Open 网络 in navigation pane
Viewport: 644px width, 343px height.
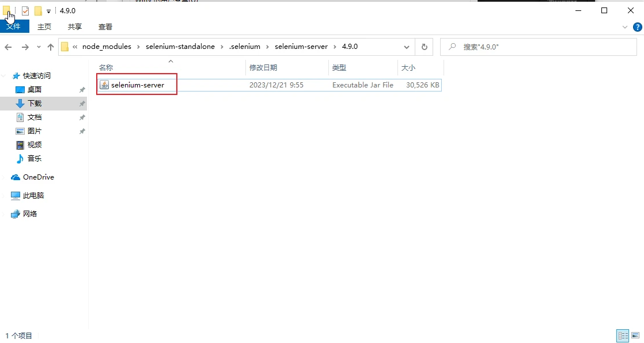coord(30,214)
